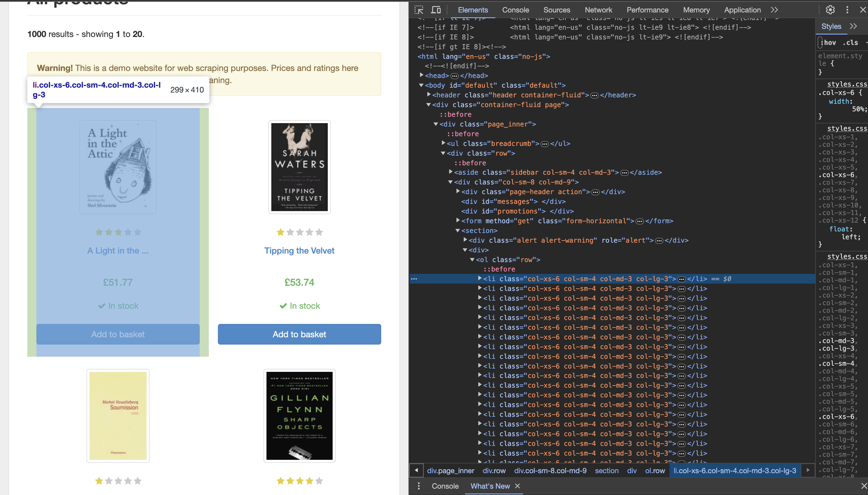This screenshot has width=868, height=495.
Task: Show more DevTools tabs chevron
Action: coord(775,10)
